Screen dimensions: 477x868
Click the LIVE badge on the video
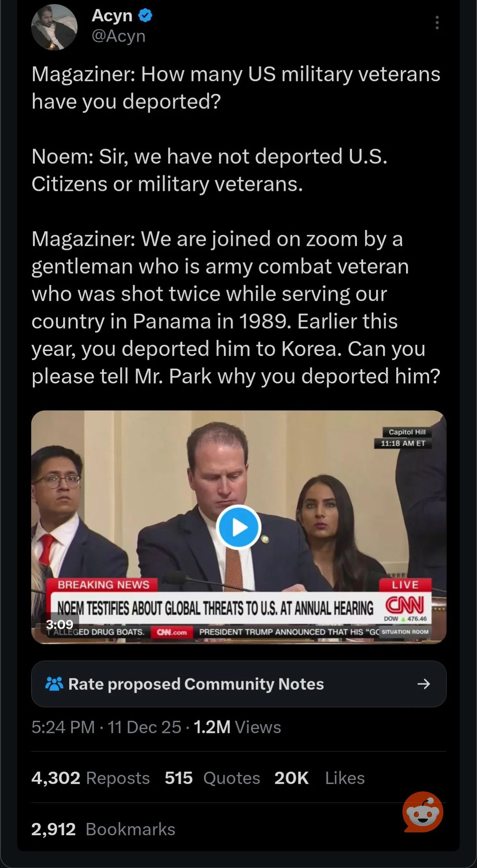point(405,585)
